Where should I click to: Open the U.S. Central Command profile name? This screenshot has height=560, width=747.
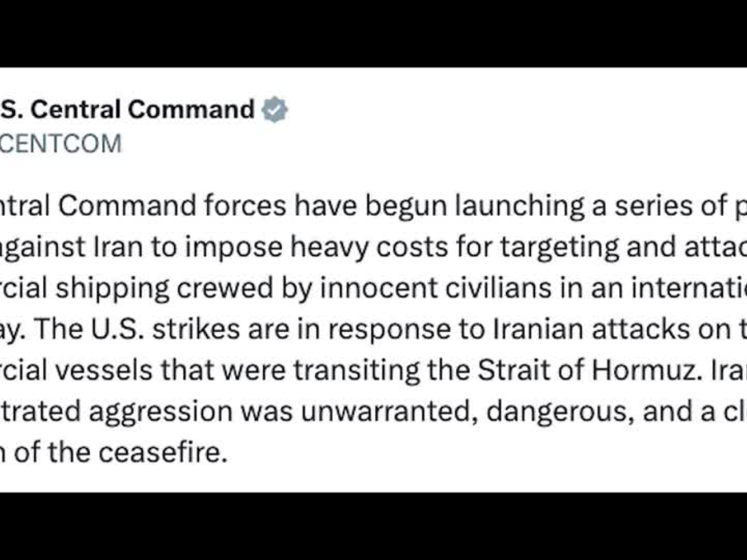pyautogui.click(x=127, y=109)
